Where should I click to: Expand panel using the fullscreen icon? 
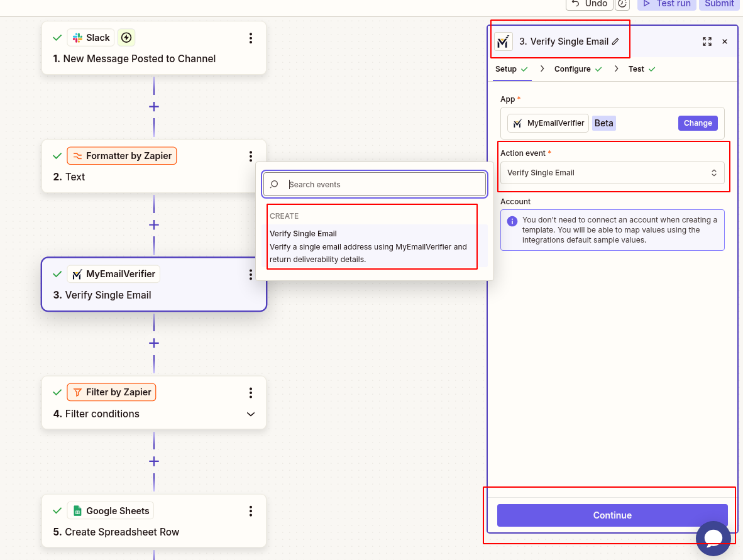[707, 41]
